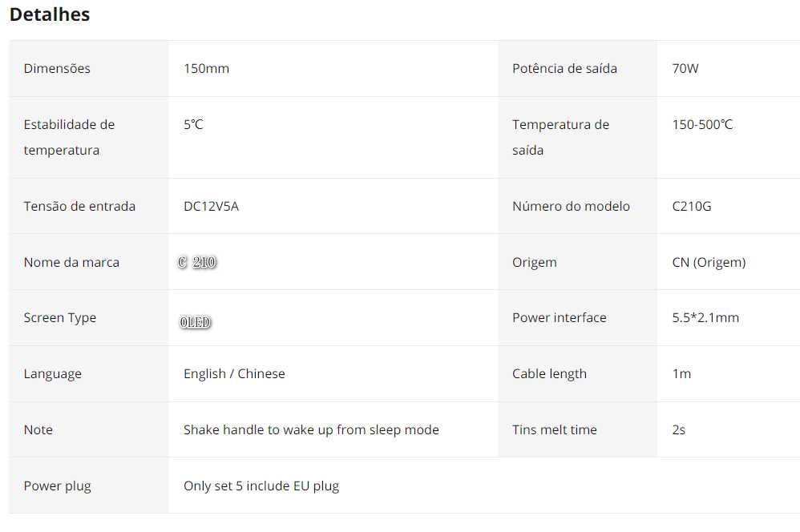Select the 70W output power value
Image resolution: width=800 pixels, height=532 pixels.
(685, 69)
